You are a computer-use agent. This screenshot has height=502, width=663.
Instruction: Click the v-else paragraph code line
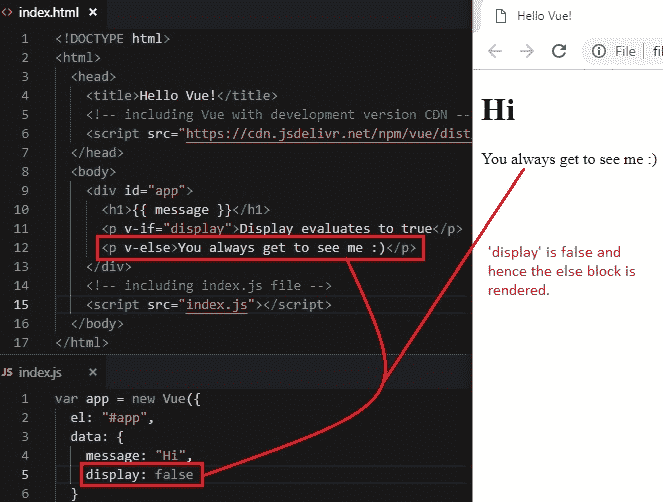259,248
